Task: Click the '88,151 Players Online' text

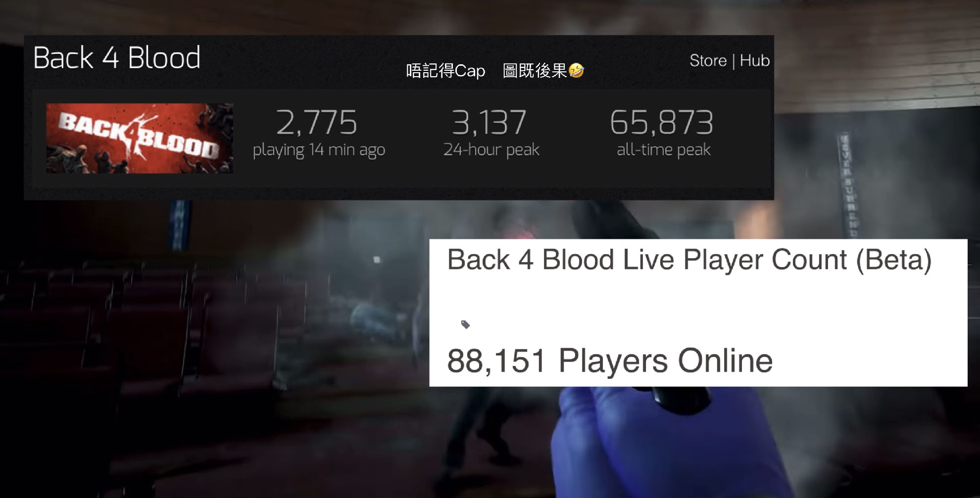Action: point(610,361)
